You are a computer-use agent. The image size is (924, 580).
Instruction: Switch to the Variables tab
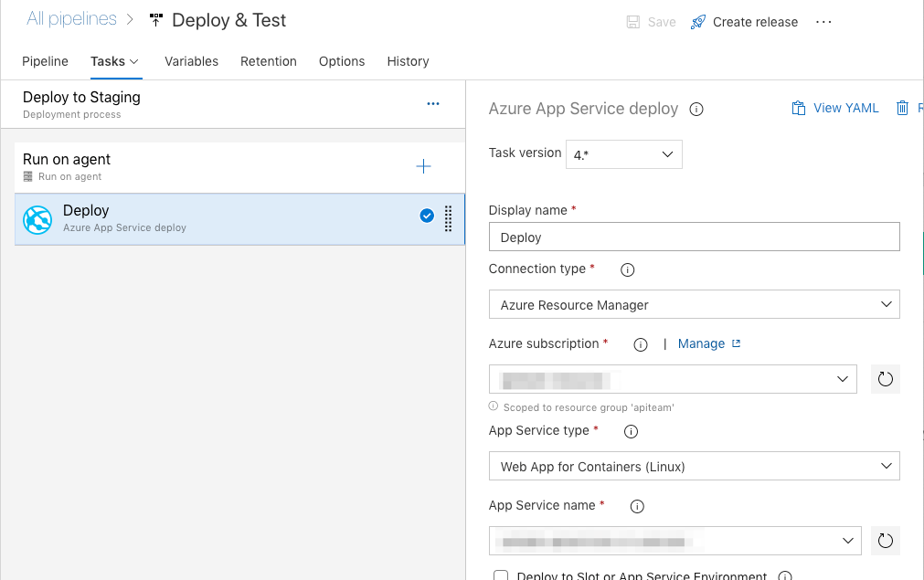(x=191, y=61)
